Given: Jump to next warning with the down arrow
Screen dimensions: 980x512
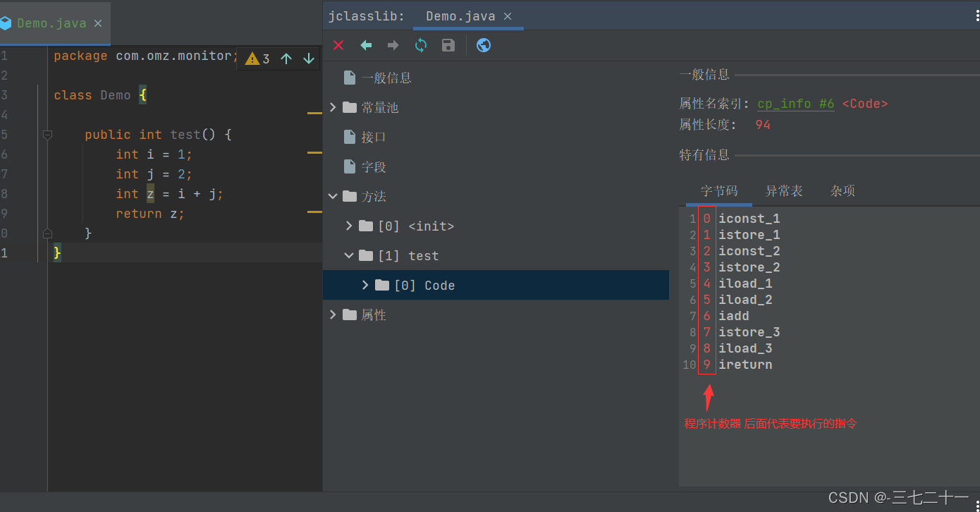Looking at the screenshot, I should click(308, 59).
